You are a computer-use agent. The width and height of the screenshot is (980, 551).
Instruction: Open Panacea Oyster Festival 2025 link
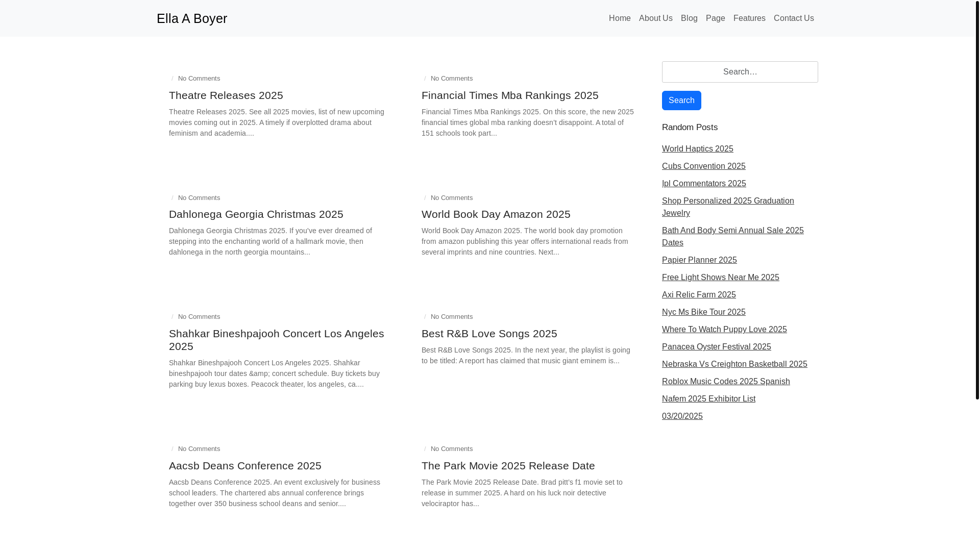coord(717,347)
